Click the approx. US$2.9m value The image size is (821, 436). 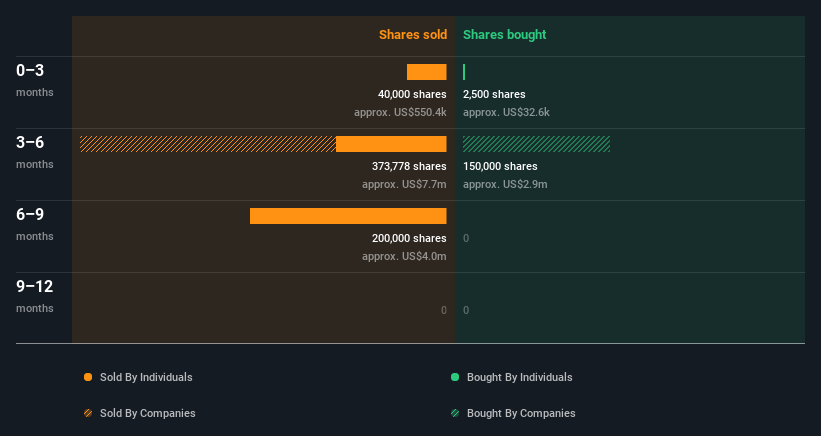click(x=505, y=184)
